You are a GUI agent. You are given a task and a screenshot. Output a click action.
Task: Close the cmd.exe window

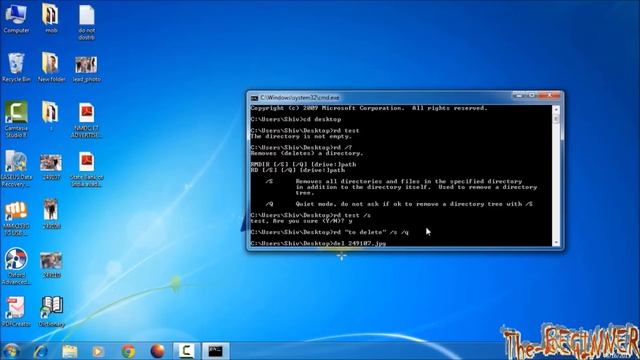[x=550, y=96]
